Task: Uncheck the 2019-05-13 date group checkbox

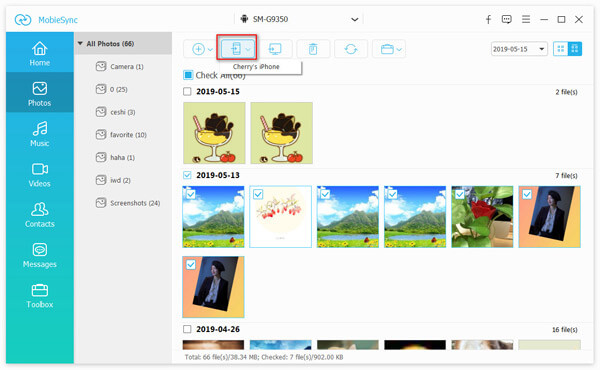Action: click(x=187, y=175)
